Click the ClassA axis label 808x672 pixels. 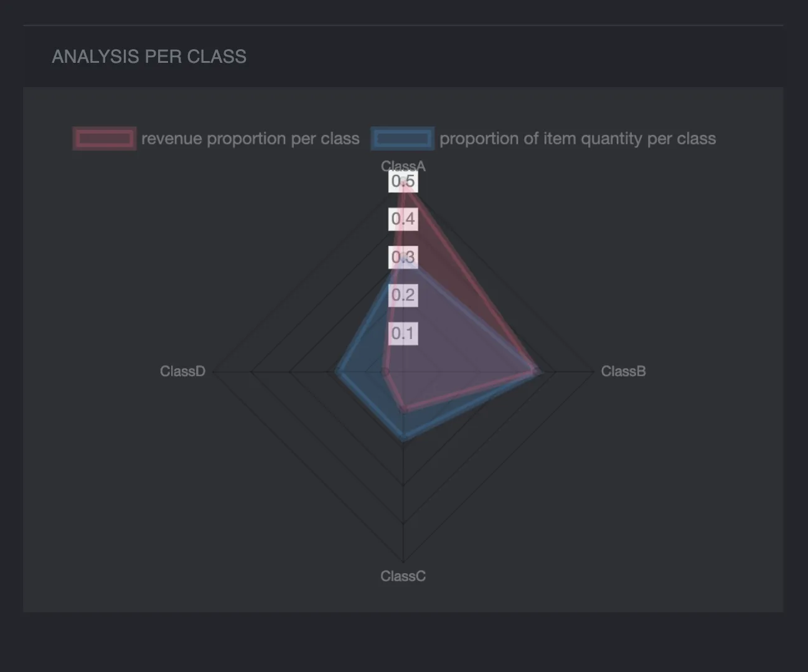(403, 166)
